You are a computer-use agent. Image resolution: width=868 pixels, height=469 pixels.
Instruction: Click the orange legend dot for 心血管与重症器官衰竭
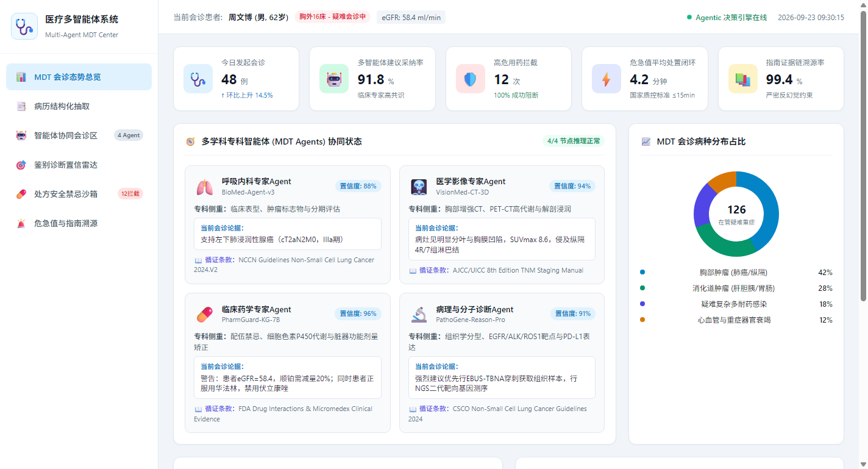[x=642, y=320]
